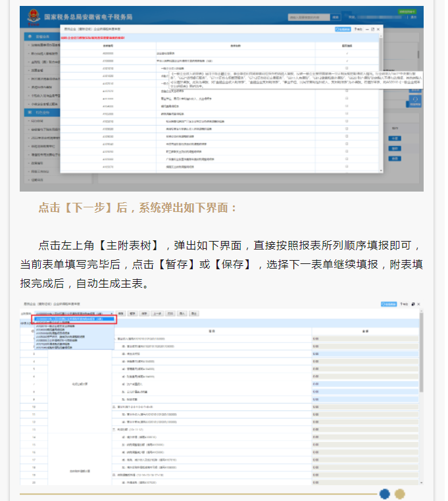This screenshot has width=448, height=501.
Task: Click the search button beside the header search box
Action: point(336,17)
